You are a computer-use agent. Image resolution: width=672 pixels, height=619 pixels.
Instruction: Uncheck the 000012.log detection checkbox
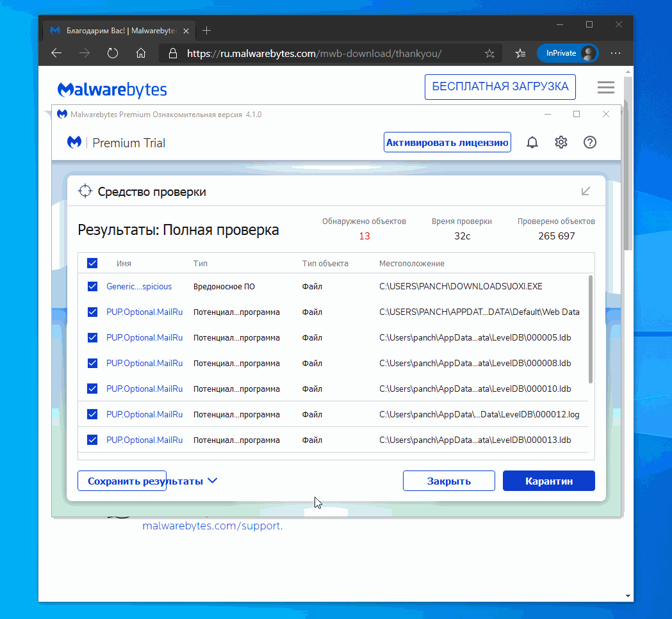[x=92, y=414]
